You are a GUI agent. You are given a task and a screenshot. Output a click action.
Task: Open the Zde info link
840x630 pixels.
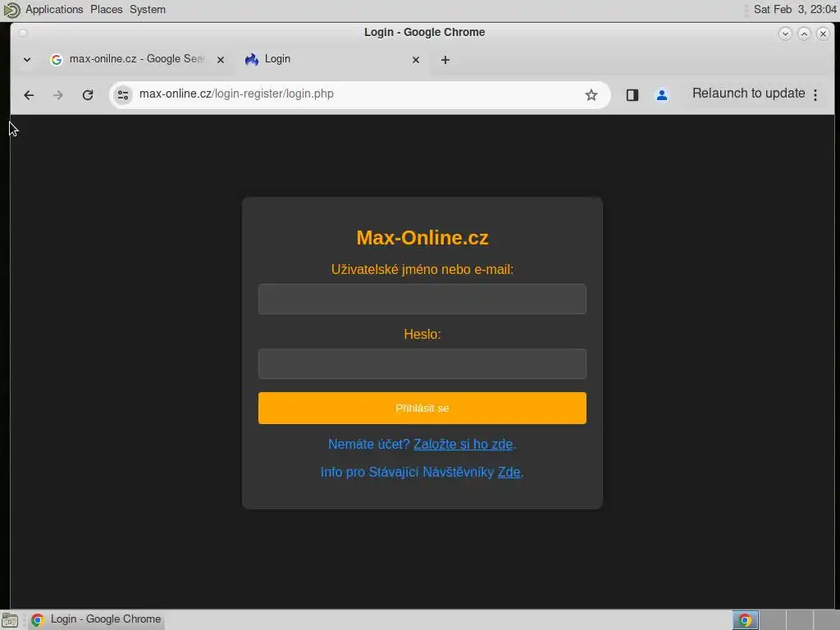coord(509,472)
